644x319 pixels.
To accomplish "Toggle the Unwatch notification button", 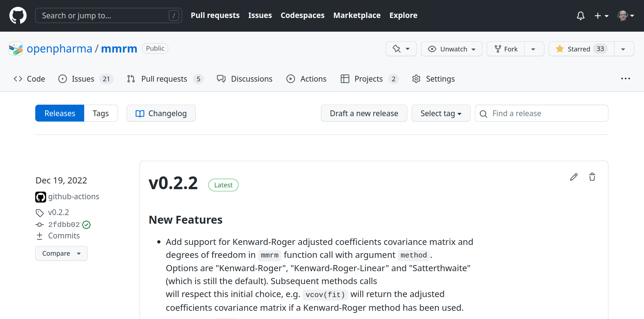I will pos(452,49).
